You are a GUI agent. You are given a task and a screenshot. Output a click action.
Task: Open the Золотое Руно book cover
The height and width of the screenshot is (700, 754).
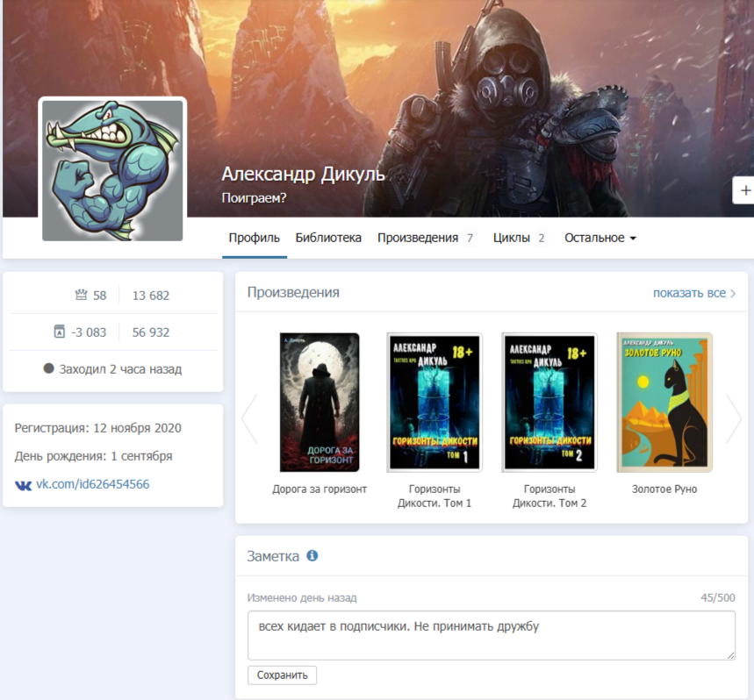tap(664, 402)
